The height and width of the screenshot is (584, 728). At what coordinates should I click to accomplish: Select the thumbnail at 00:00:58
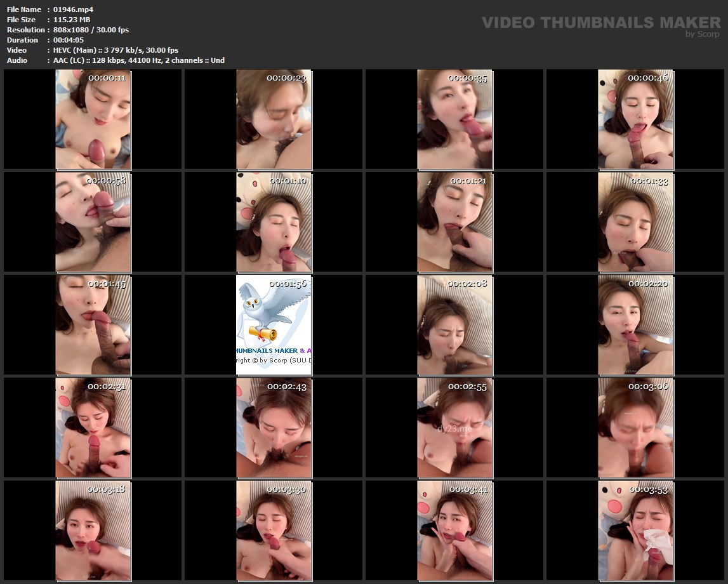[x=93, y=222]
